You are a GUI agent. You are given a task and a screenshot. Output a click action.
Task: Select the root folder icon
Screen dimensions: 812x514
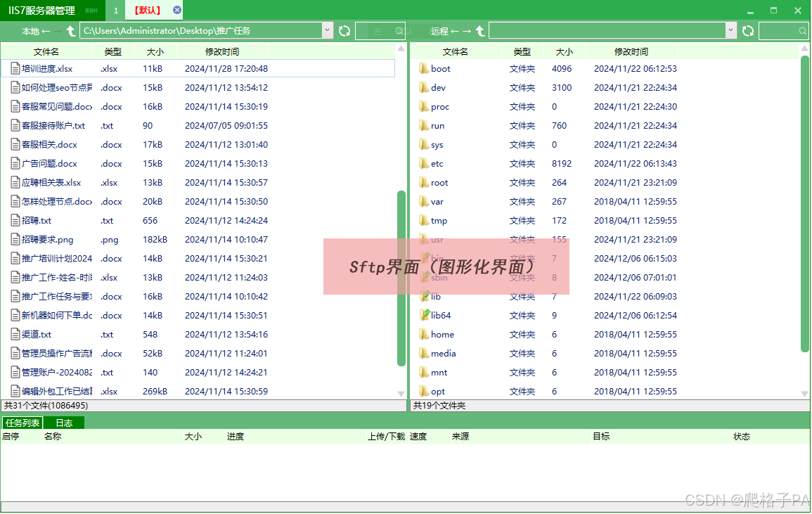coord(424,182)
